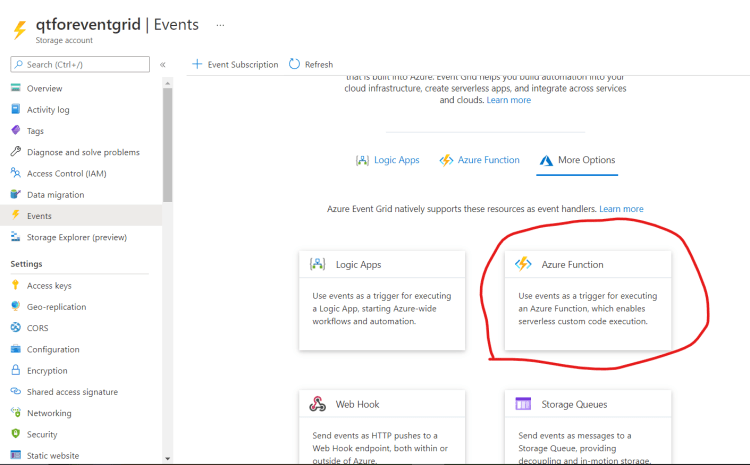Click the Static website icon

pyautogui.click(x=16, y=455)
